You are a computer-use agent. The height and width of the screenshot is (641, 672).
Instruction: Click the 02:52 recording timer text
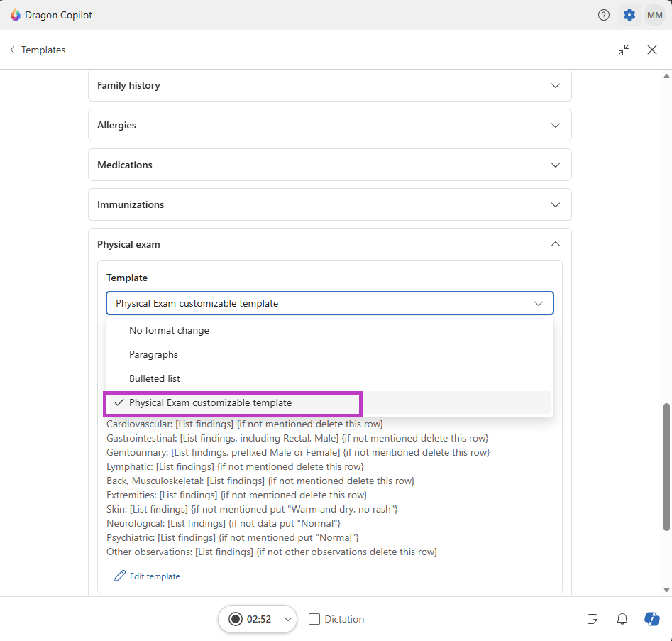(x=259, y=619)
